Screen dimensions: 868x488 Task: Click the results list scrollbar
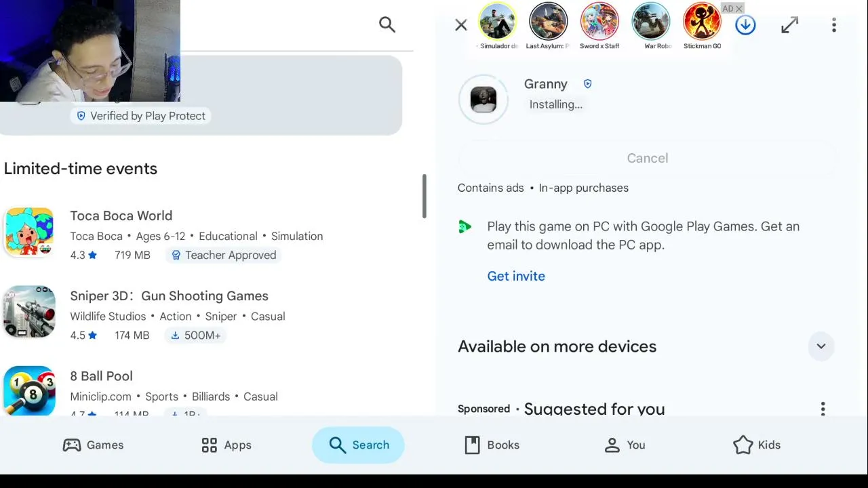point(425,197)
